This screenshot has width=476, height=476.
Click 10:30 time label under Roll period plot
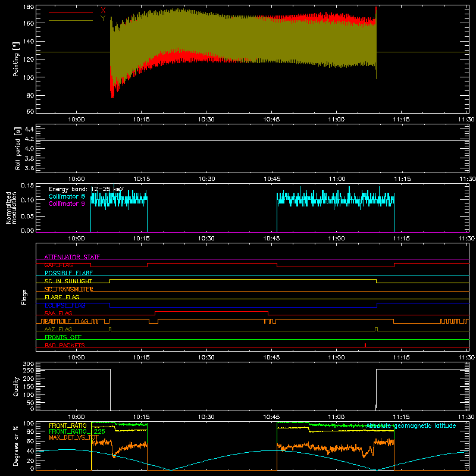coord(206,179)
